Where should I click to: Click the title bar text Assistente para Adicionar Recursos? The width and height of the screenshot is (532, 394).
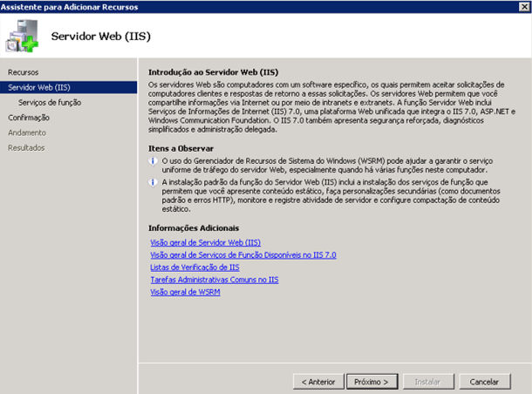pos(70,7)
